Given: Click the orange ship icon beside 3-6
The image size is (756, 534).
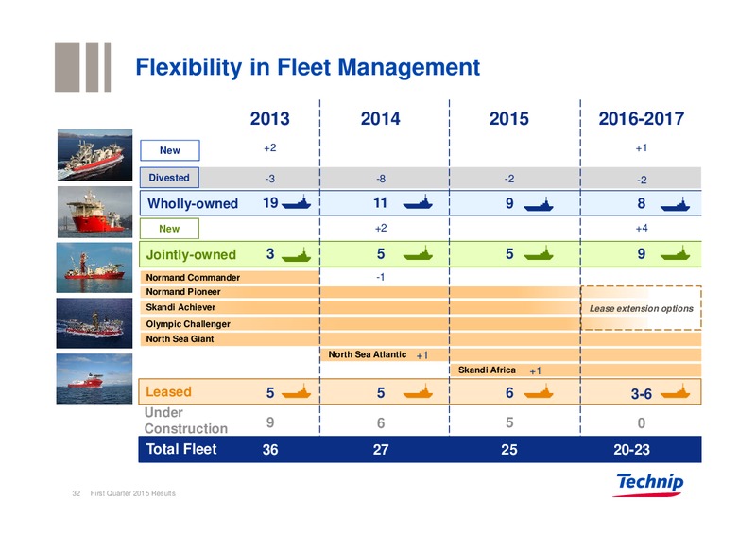Looking at the screenshot, I should pos(675,391).
